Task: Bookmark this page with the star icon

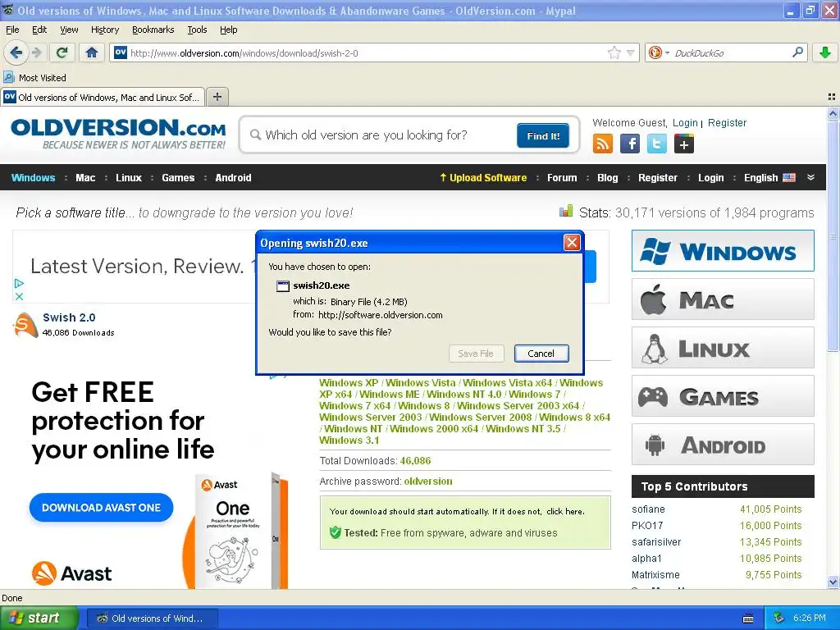Action: 614,52
